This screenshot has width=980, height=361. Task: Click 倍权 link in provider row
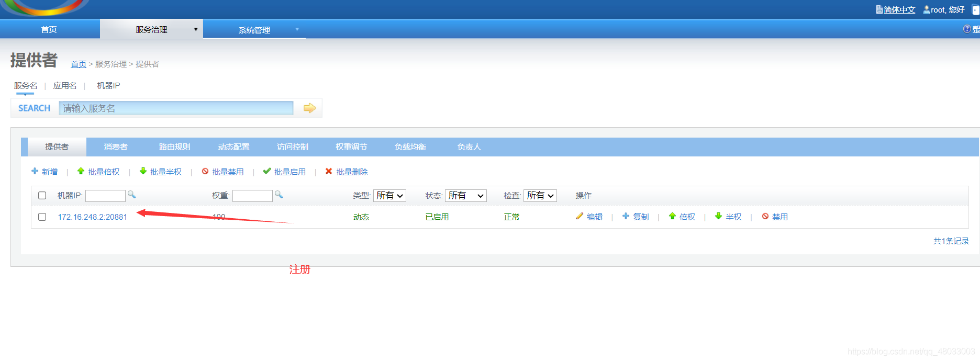(x=687, y=217)
